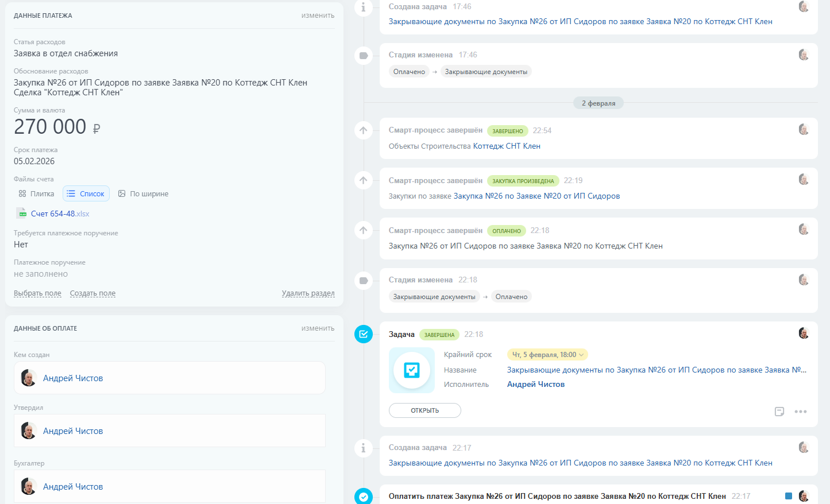Click up-arrow icon beside ЗАКУПКА ПРОИЗВЕДЕНА entry

pyautogui.click(x=364, y=180)
